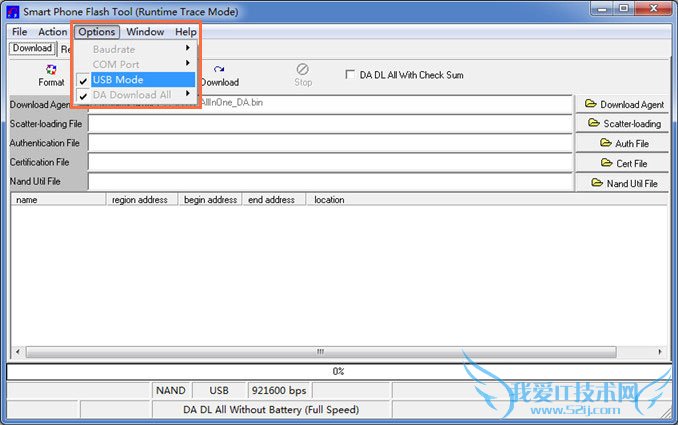The width and height of the screenshot is (678, 425).
Task: Toggle the USB Mode menu option
Action: 135,80
